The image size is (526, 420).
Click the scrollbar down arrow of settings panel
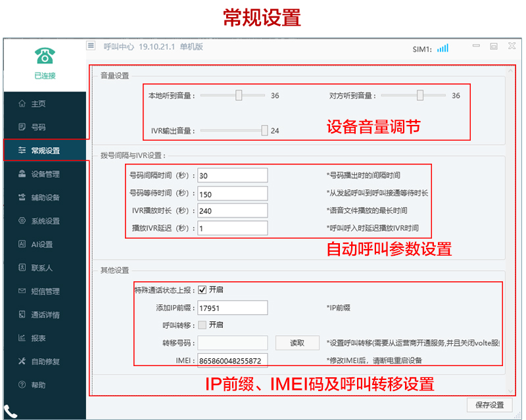(511, 390)
